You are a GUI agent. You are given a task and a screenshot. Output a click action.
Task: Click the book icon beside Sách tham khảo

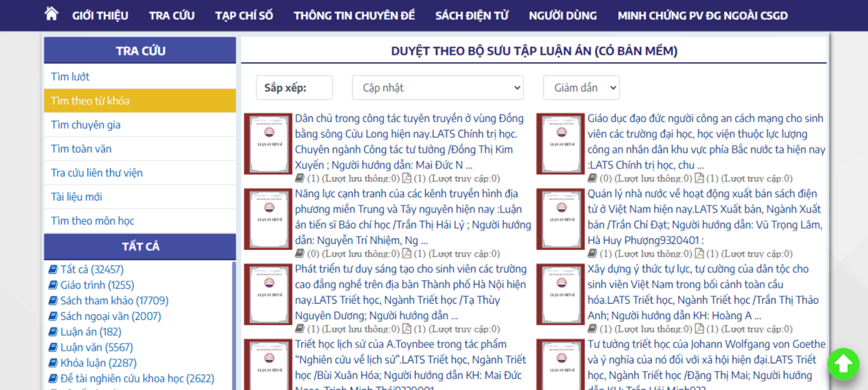(x=53, y=300)
